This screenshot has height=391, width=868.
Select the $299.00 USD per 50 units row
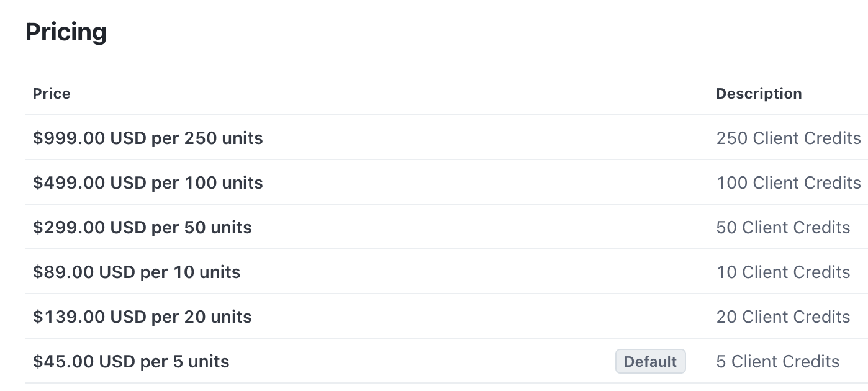[446, 227]
